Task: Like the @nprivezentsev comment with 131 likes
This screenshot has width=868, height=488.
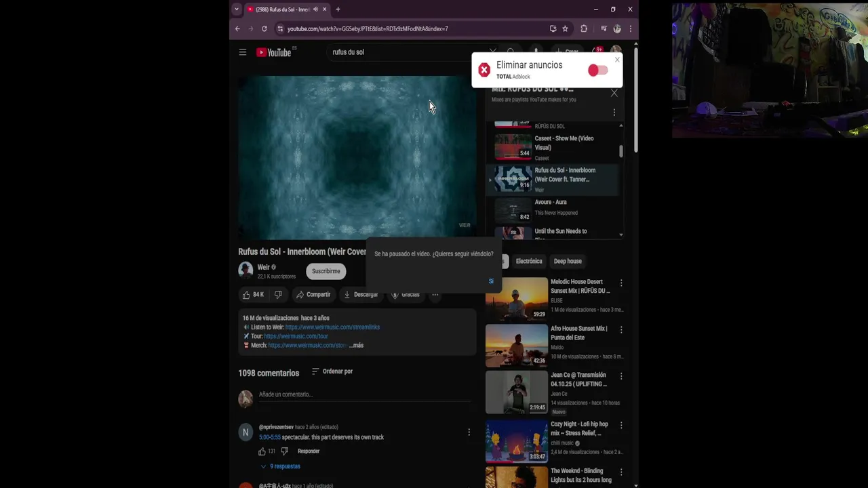Action: (x=262, y=451)
